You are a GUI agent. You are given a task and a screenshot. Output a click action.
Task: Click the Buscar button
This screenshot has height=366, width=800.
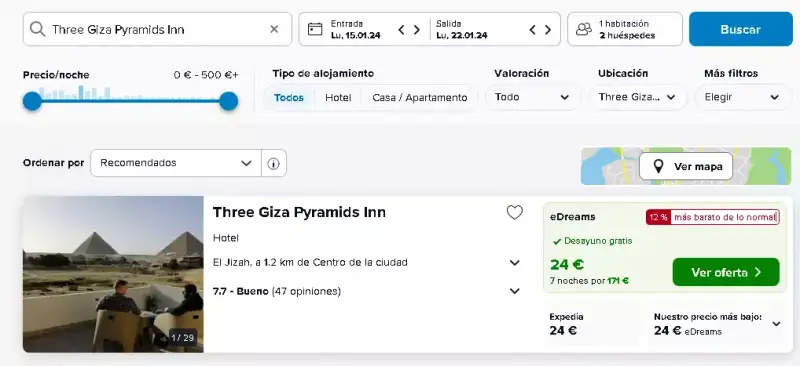coord(741,29)
